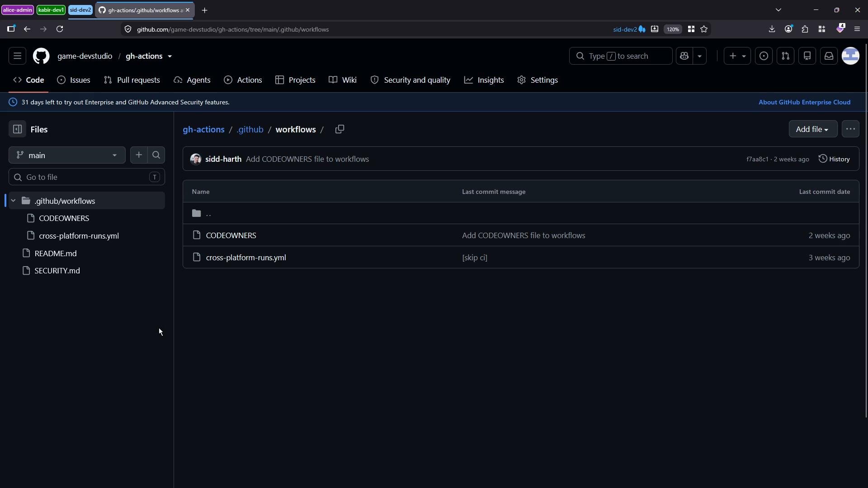Open a new browser tab
This screenshot has height=488, width=868.
pos(205,10)
